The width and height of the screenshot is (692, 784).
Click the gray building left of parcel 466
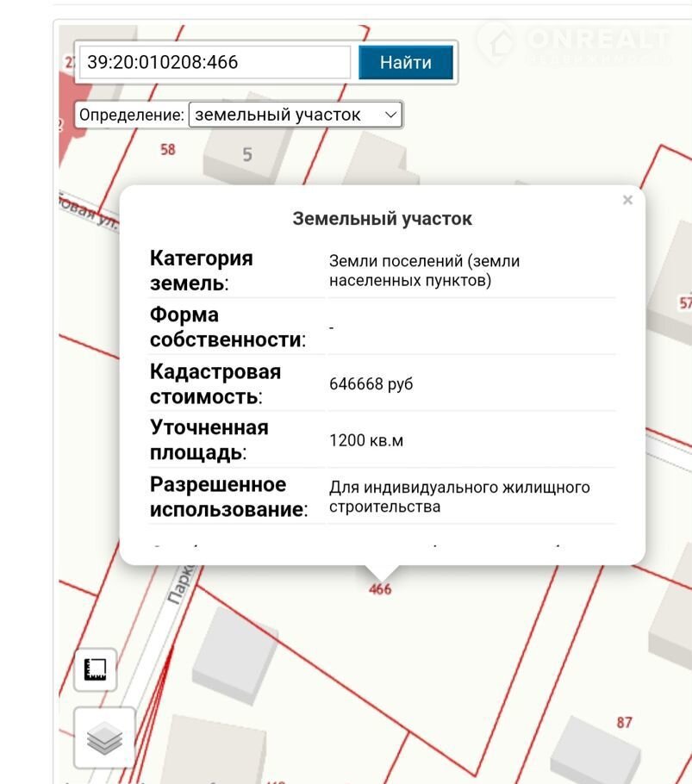pyautogui.click(x=234, y=651)
